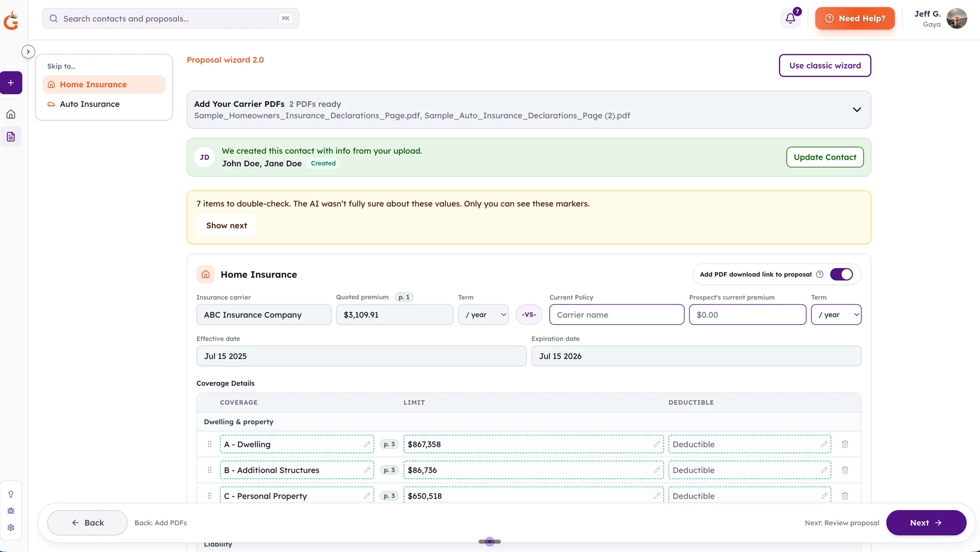The width and height of the screenshot is (980, 552).
Task: Click the -vs- comparison badge
Action: point(529,315)
